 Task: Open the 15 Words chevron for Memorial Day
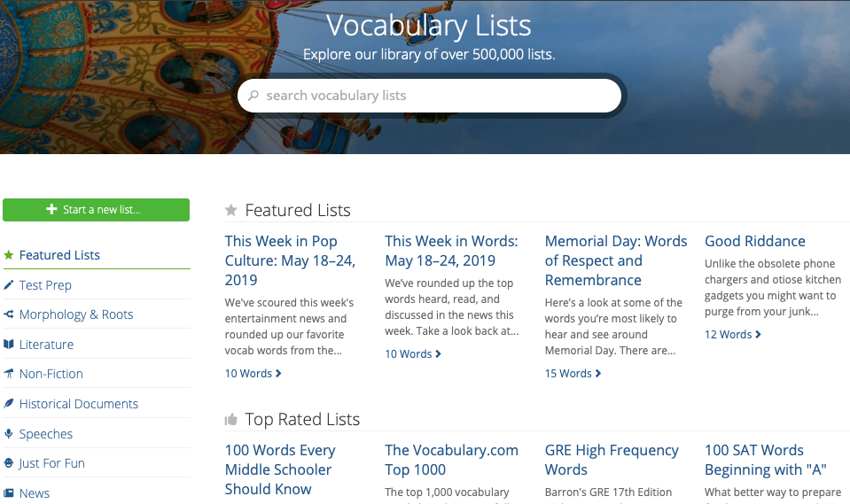click(x=598, y=374)
